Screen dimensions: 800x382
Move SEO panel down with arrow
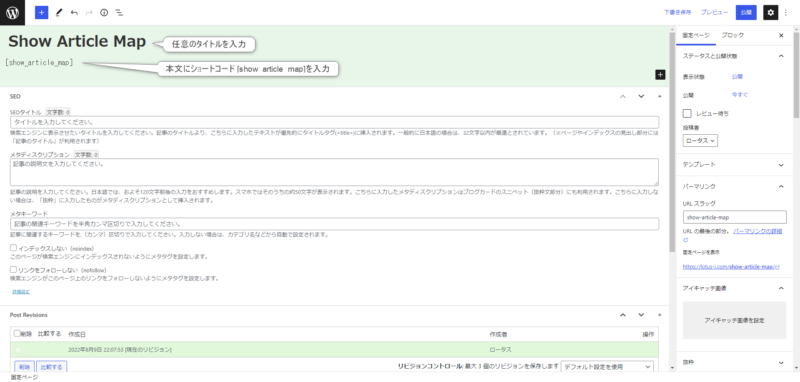click(x=641, y=96)
